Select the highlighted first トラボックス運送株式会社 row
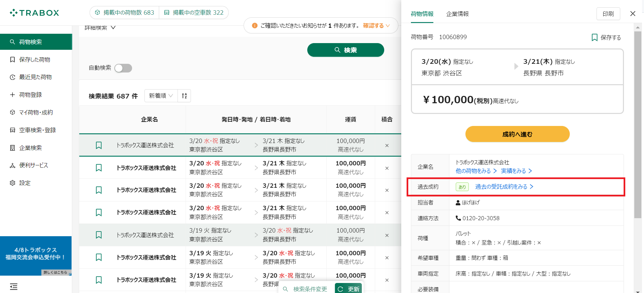644x293 pixels. (x=240, y=145)
